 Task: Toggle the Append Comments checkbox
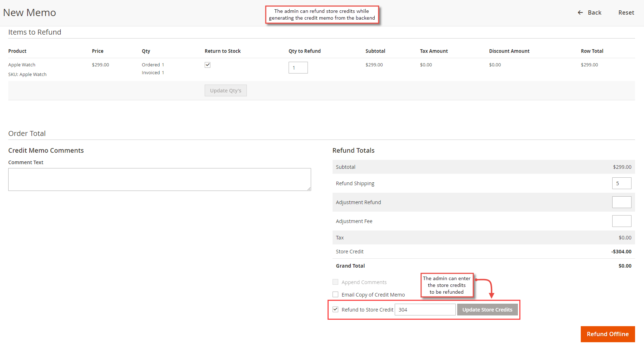(x=335, y=282)
